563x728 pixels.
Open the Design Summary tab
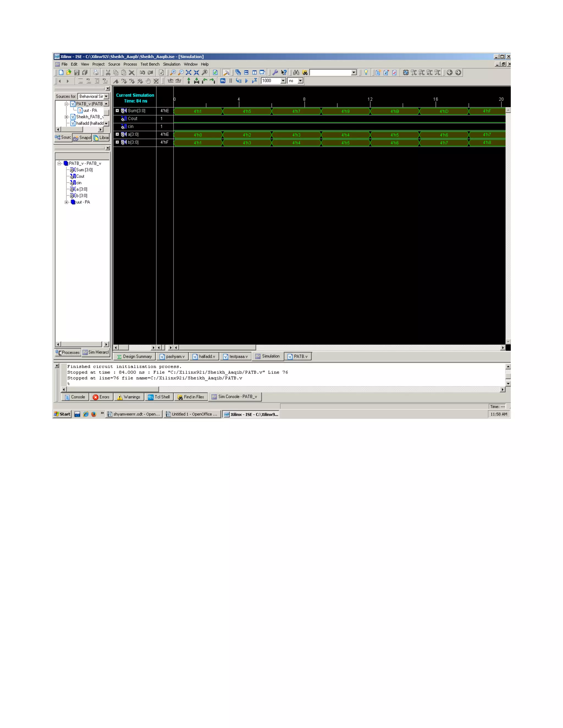(x=134, y=356)
